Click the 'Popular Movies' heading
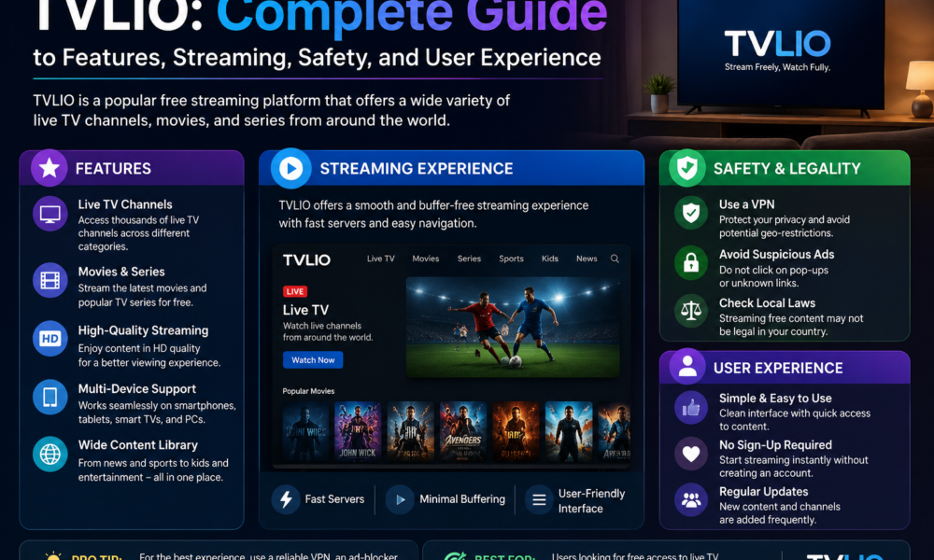The image size is (934, 560). [308, 391]
